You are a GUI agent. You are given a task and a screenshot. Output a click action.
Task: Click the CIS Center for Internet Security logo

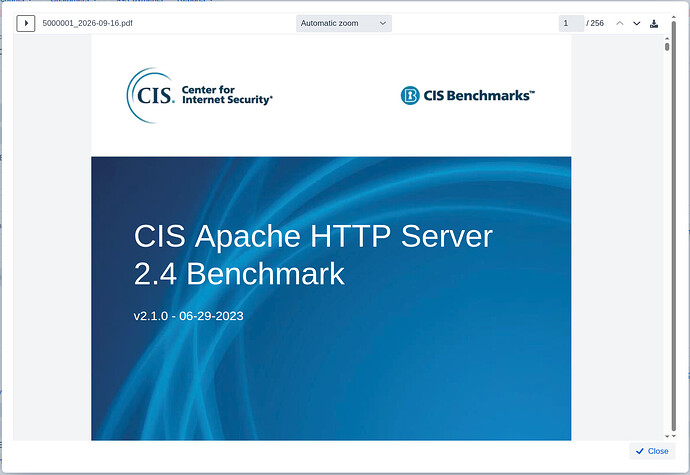click(x=199, y=95)
